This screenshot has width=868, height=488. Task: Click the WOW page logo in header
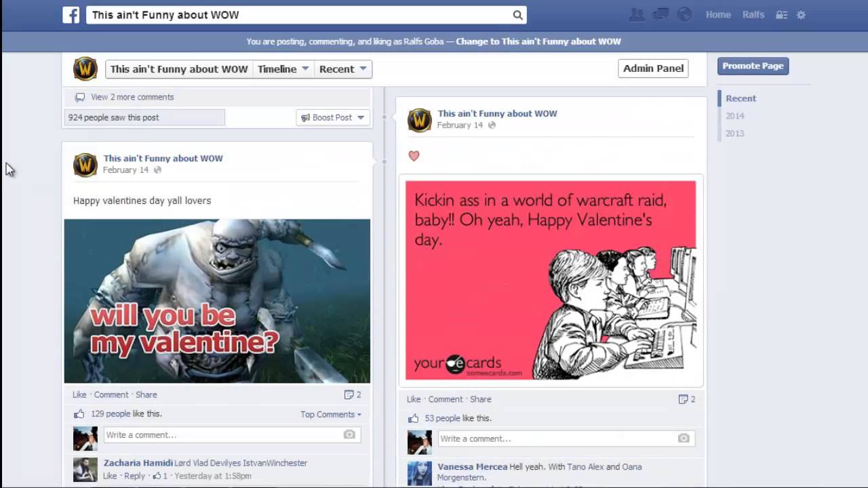point(85,68)
